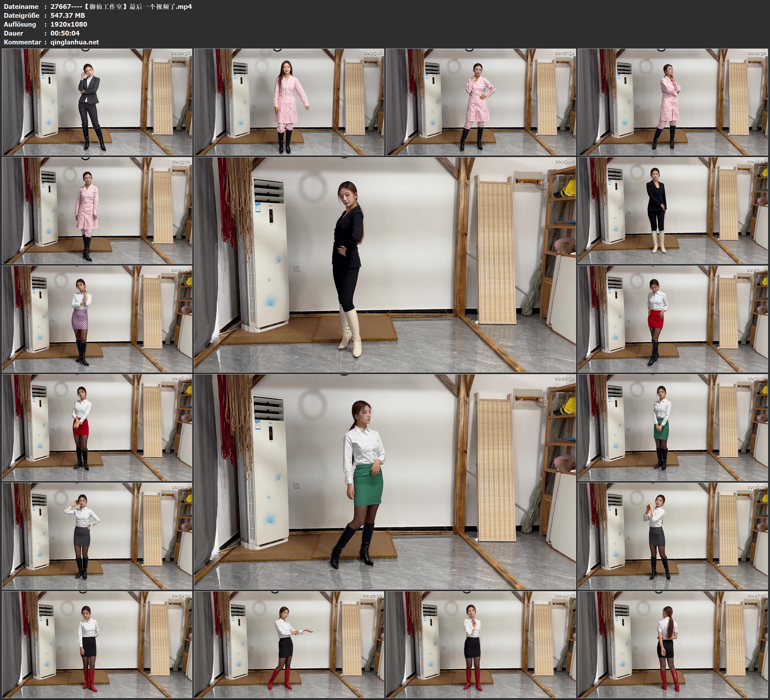Viewport: 770px width, 700px height.
Task: Click the top-right thumbnail at 00:10:32
Action: click(x=673, y=102)
